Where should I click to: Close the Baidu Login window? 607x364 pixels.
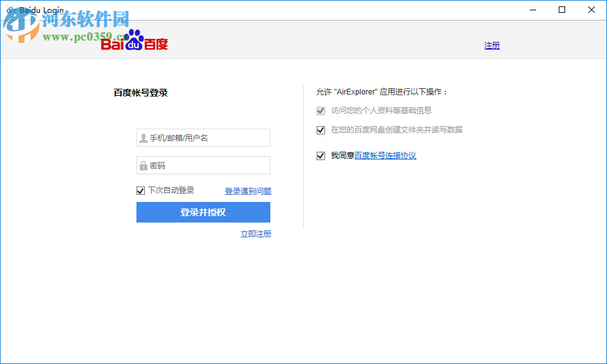click(x=592, y=10)
